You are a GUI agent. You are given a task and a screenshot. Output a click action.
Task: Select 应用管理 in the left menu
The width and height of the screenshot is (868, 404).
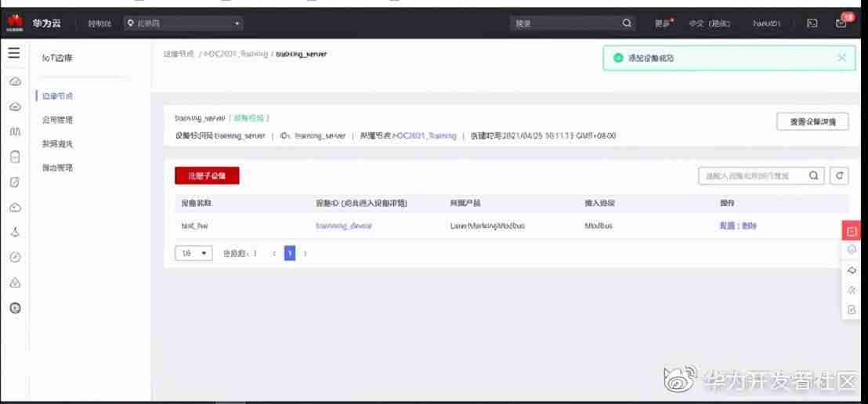pos(57,120)
